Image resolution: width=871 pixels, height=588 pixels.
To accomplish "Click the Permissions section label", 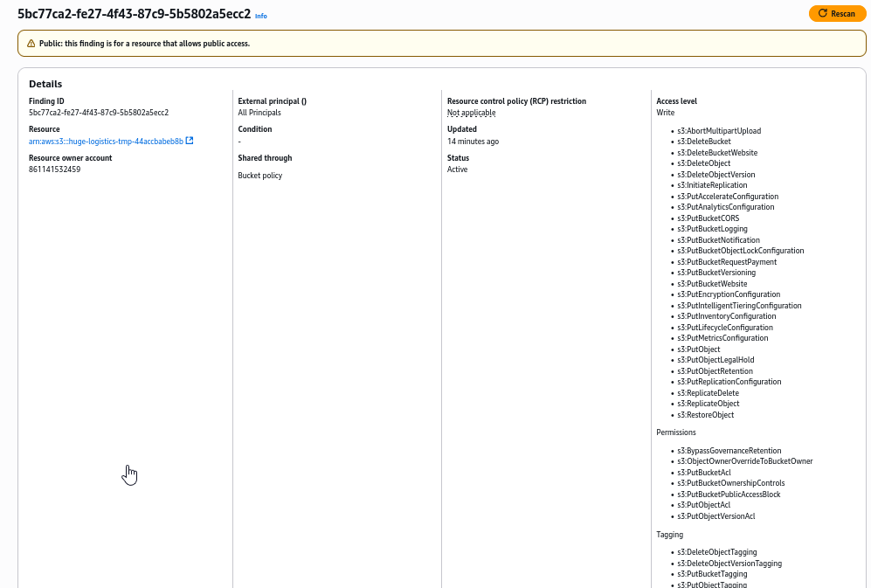I will pos(676,432).
